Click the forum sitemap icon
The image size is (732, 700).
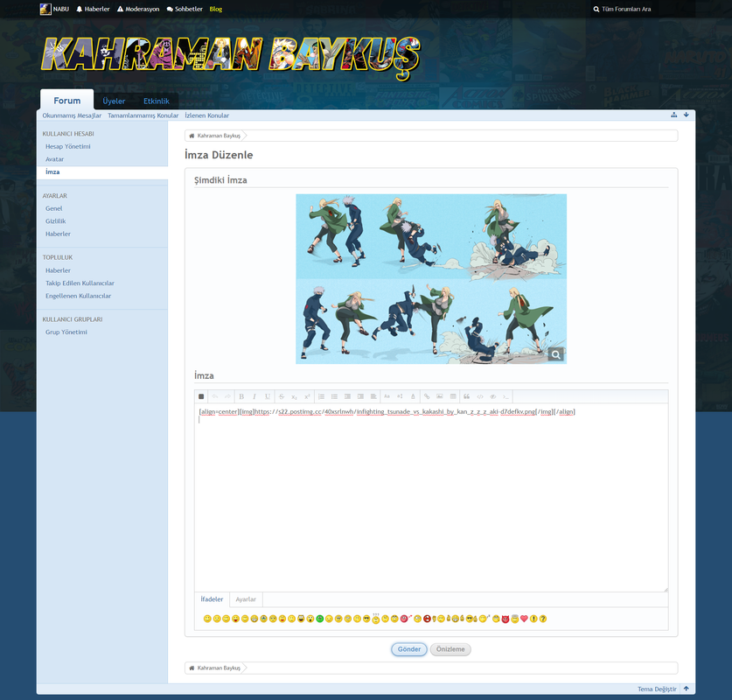tap(673, 115)
